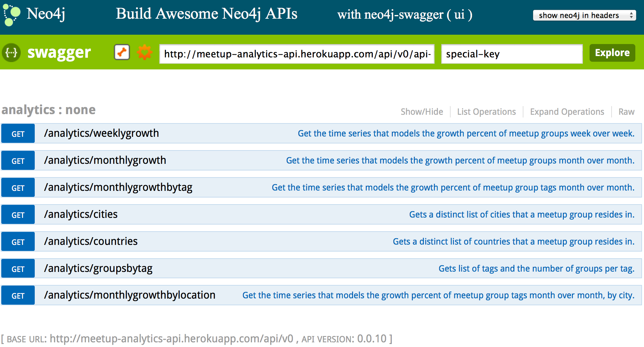Expand the /analytics/weeklygrowth endpoint path
The height and width of the screenshot is (347, 644).
click(x=102, y=133)
